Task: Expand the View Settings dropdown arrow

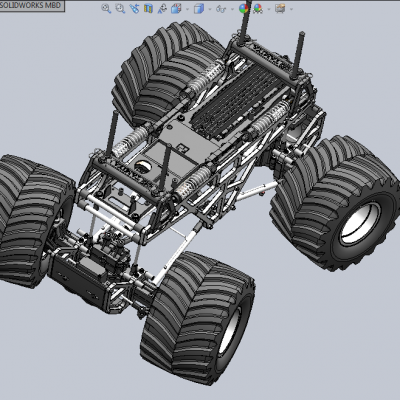Action: pos(291,9)
